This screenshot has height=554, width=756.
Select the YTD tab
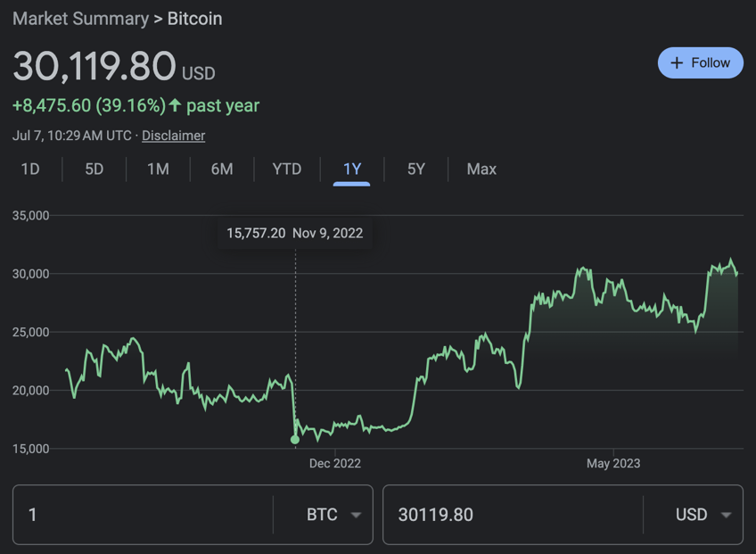287,169
